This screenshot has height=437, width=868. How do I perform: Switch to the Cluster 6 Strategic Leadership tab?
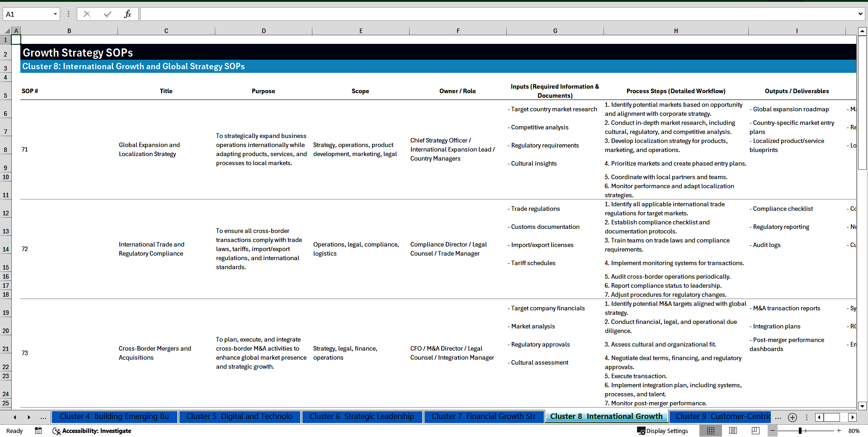coord(362,416)
